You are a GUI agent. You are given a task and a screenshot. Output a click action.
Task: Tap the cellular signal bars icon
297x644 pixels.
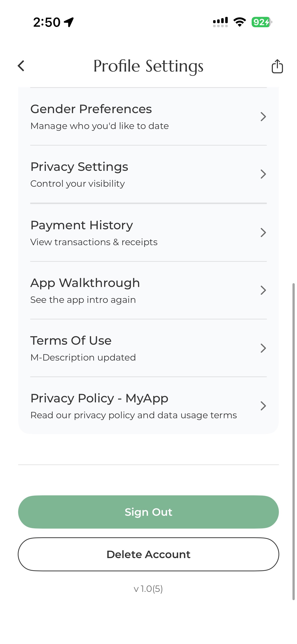[220, 22]
